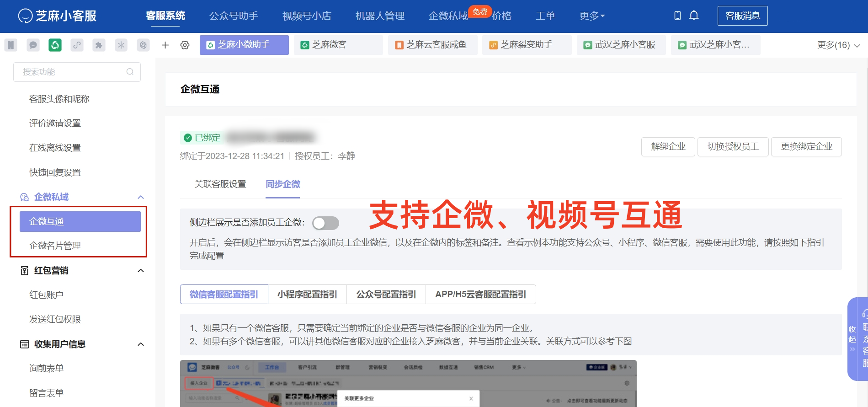Toggle 侧边栏展示是否添加员工企微 switch
Viewport: 868px width, 407px height.
[325, 223]
